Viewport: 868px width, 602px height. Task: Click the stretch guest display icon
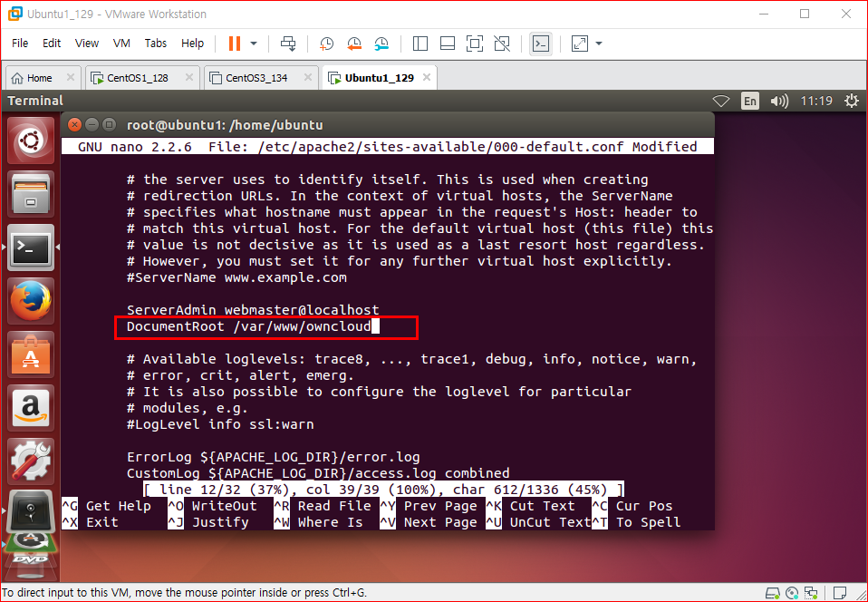580,44
